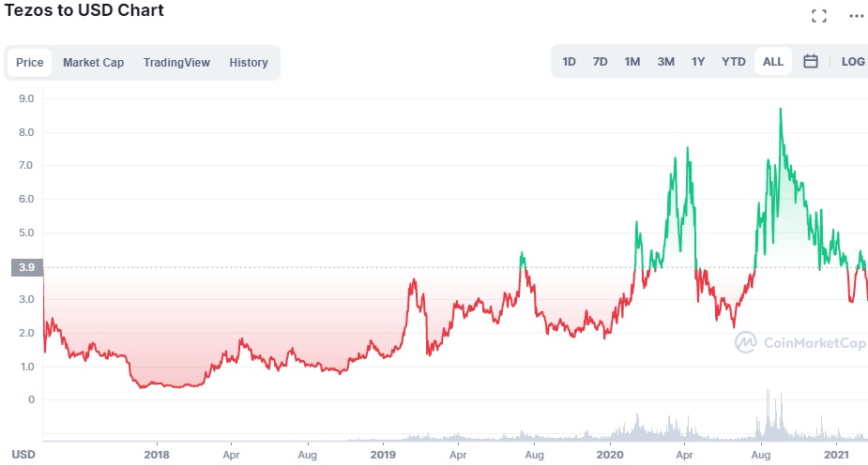Open the calendar date range picker

click(811, 61)
